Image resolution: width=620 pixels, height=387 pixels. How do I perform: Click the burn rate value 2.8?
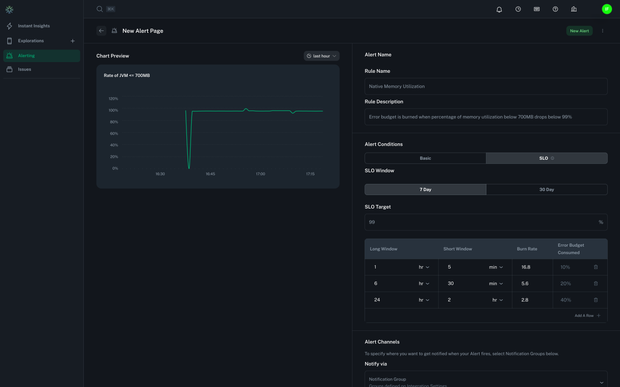(525, 300)
